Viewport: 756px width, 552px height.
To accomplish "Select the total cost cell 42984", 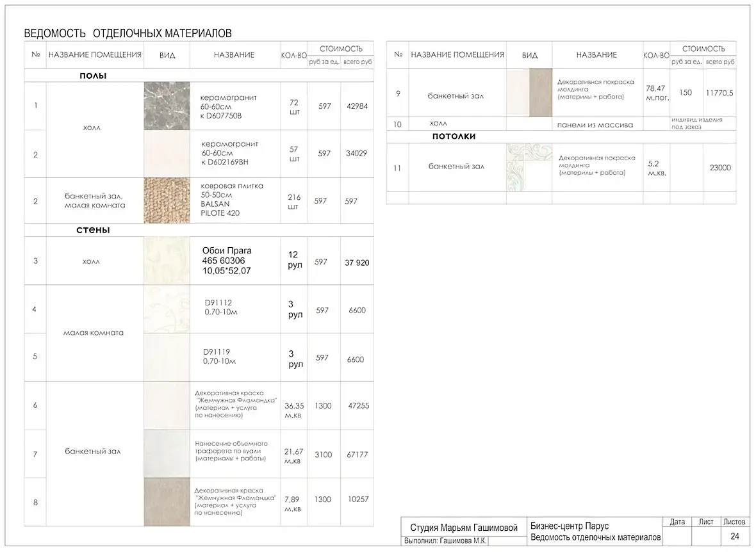I will (357, 106).
